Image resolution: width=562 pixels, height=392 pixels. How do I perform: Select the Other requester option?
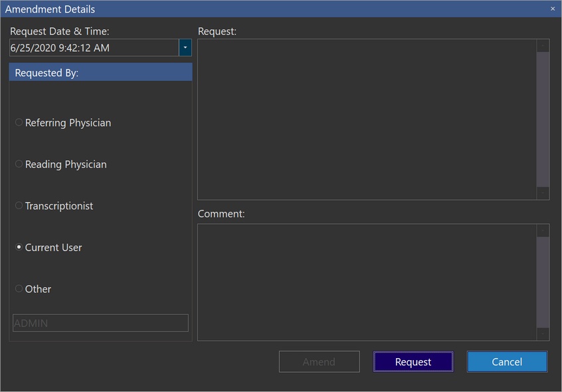pyautogui.click(x=19, y=289)
